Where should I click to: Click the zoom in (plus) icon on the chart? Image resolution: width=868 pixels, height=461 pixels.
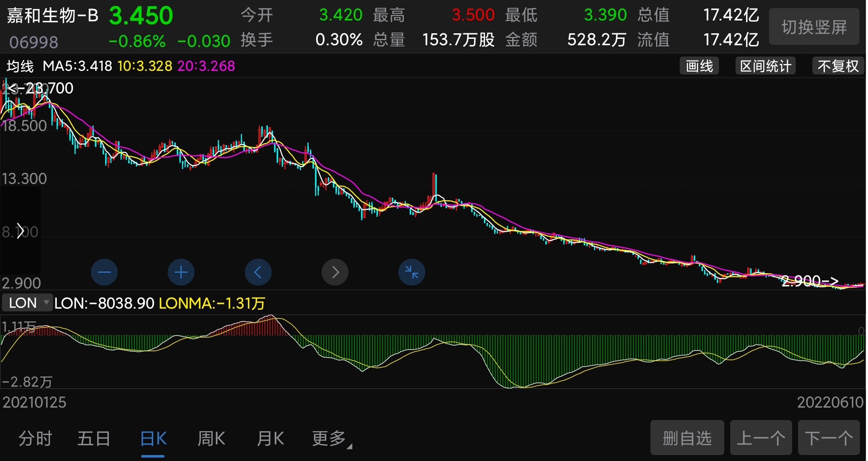pos(181,272)
